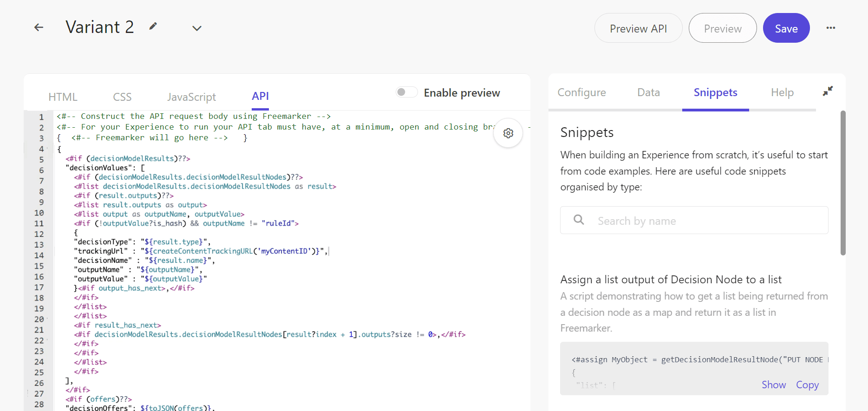
Task: Focus the Search by name field
Action: click(x=694, y=220)
